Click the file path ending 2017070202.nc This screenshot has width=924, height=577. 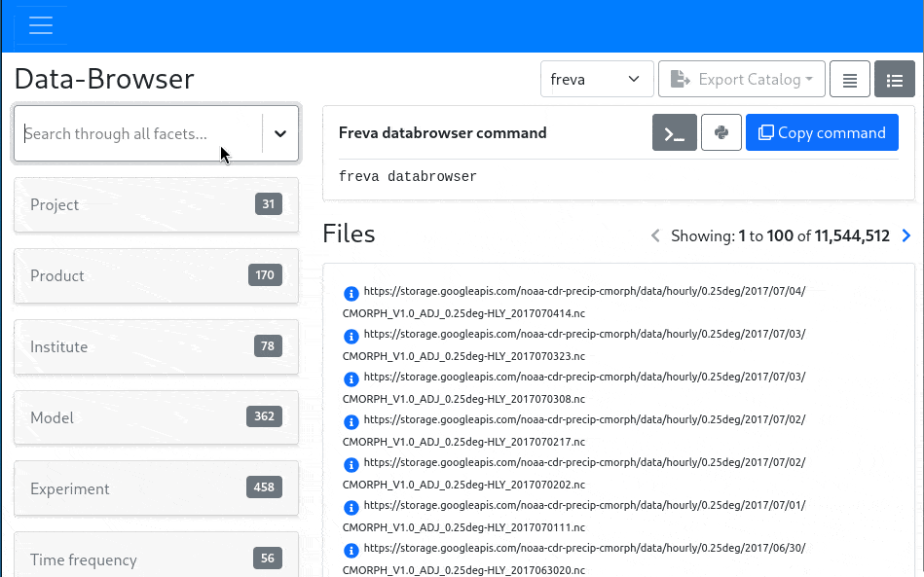coord(573,474)
